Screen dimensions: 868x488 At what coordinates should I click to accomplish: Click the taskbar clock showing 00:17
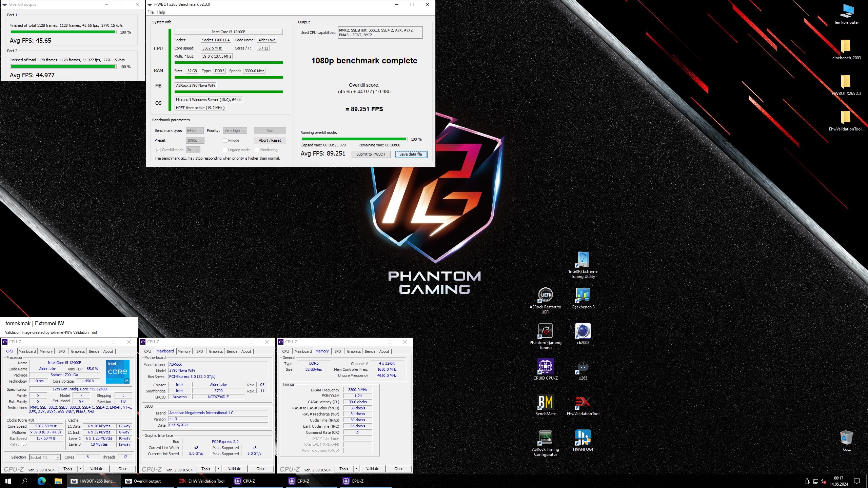[839, 481]
